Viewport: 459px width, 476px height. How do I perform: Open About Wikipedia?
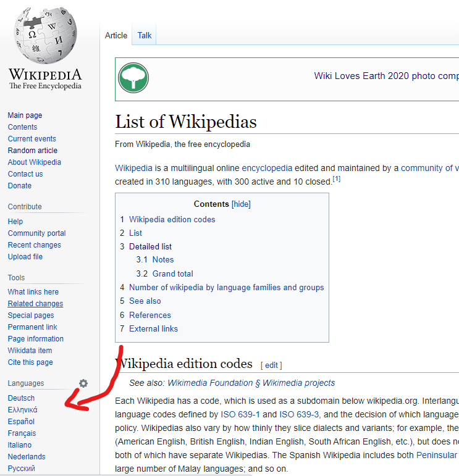click(35, 162)
